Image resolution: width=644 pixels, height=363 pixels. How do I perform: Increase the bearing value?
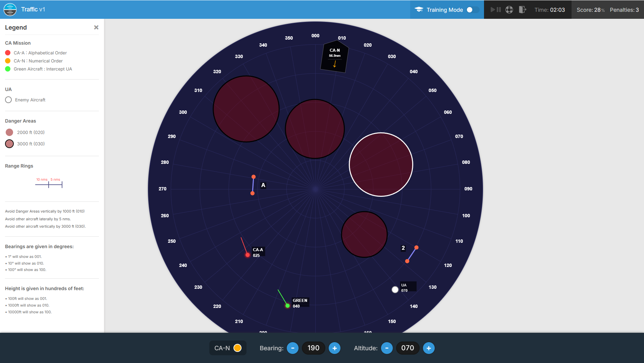[334, 348]
